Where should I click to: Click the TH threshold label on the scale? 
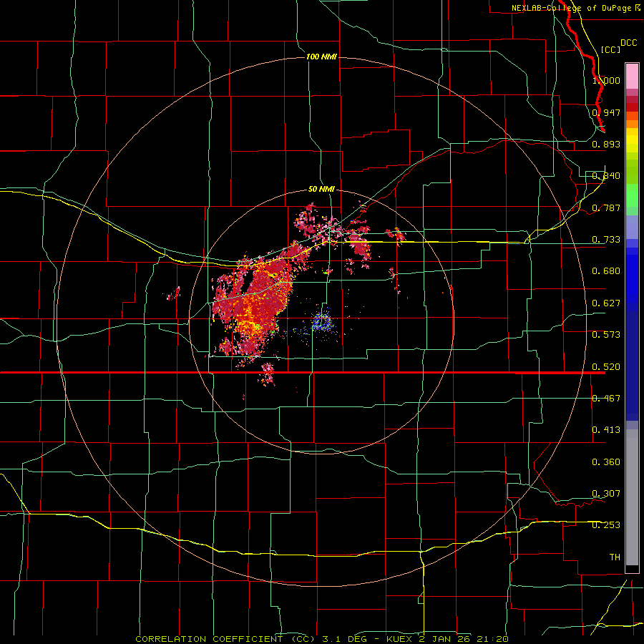(x=615, y=557)
